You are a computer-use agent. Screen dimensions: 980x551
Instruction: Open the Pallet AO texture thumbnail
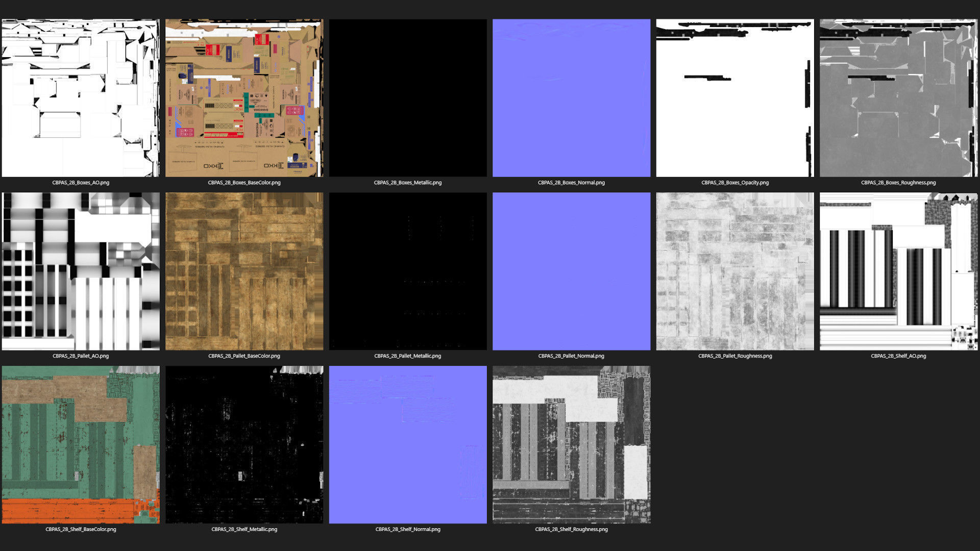(x=81, y=271)
